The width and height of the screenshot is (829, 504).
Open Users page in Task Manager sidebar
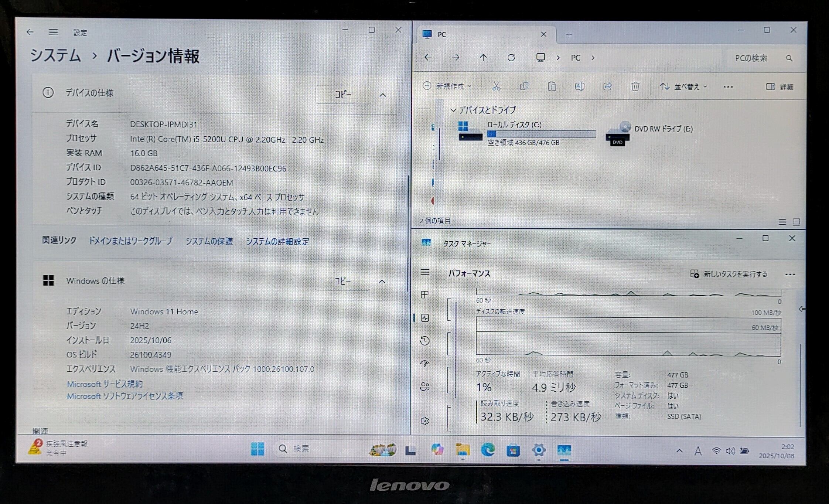tap(425, 387)
